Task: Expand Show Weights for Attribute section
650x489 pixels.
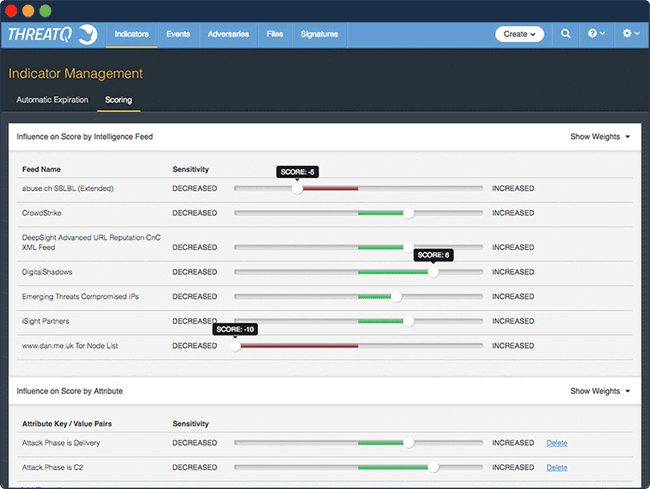Action: click(600, 391)
